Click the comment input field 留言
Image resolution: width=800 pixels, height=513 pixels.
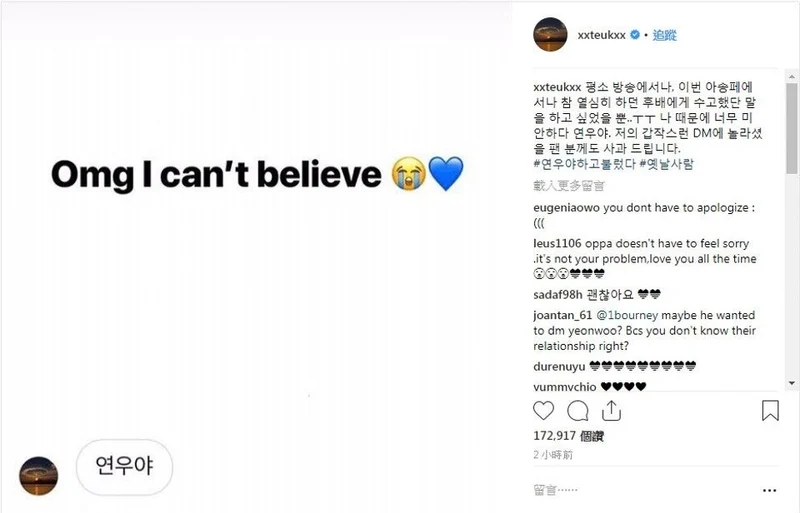tap(640, 491)
